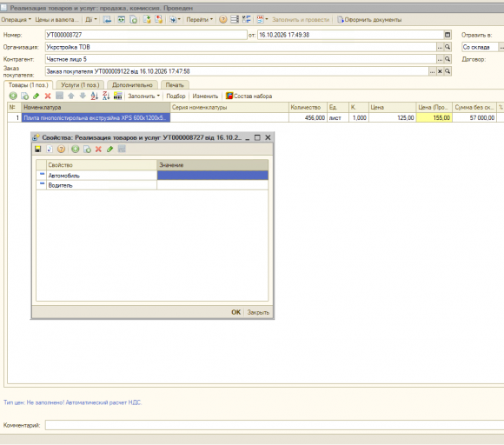Click the Комментарий input field

tap(275, 425)
